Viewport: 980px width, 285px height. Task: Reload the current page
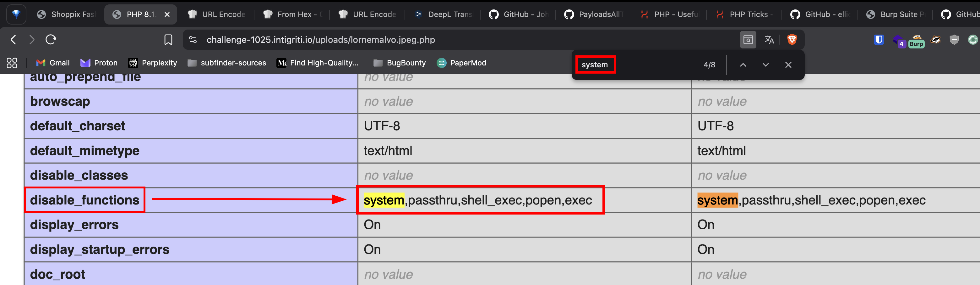[51, 40]
